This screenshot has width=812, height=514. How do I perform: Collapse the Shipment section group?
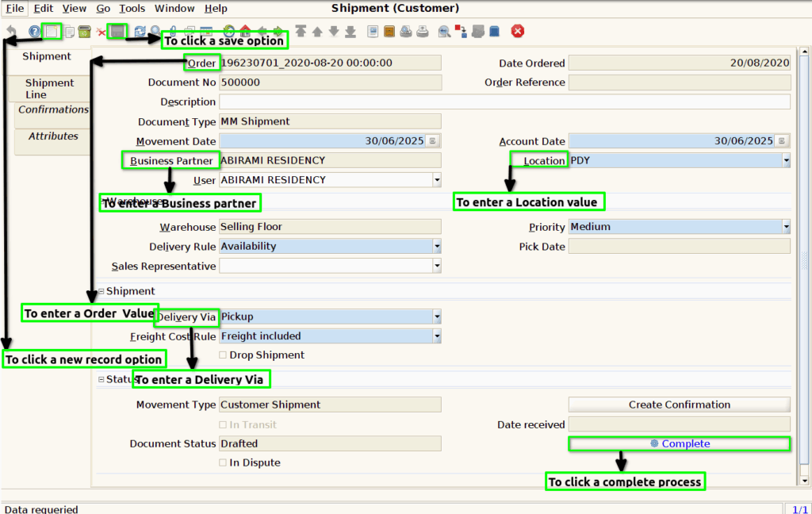pyautogui.click(x=101, y=291)
